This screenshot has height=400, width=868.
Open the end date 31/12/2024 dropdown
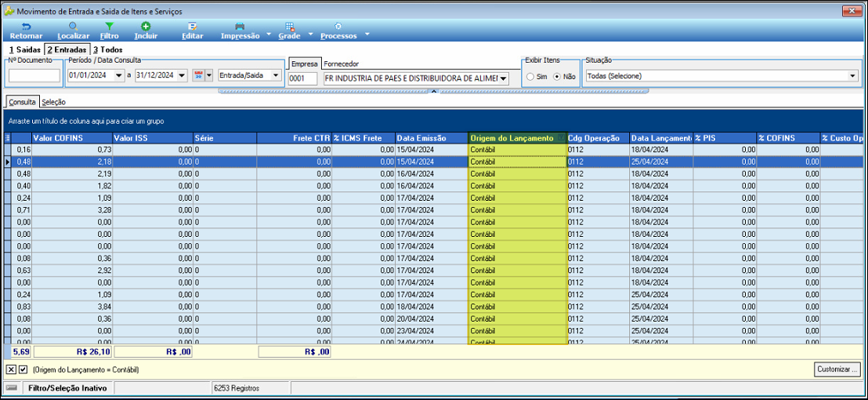[182, 76]
